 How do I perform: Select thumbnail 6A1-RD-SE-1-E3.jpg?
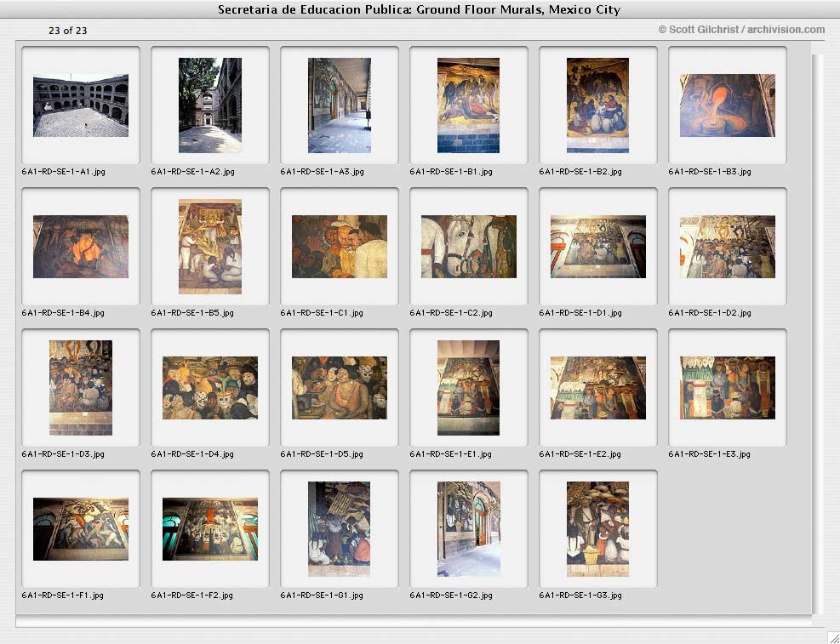click(728, 388)
